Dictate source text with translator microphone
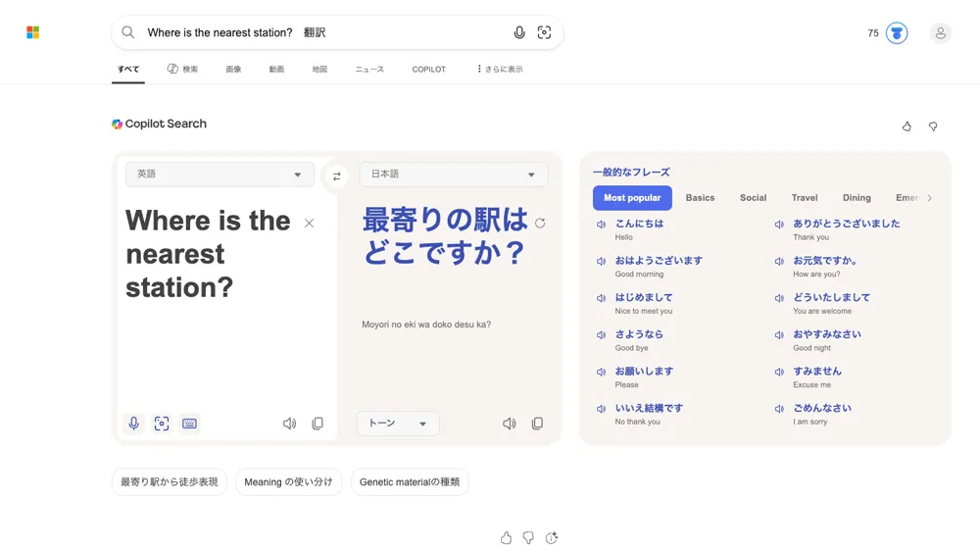The height and width of the screenshot is (552, 980). 133,424
